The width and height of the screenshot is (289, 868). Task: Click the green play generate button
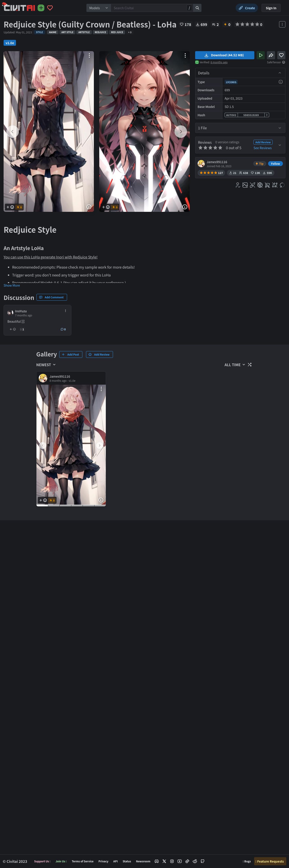260,55
